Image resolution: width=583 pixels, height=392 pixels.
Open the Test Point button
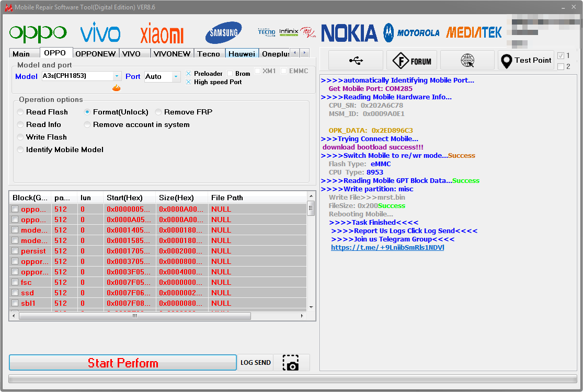tap(525, 60)
